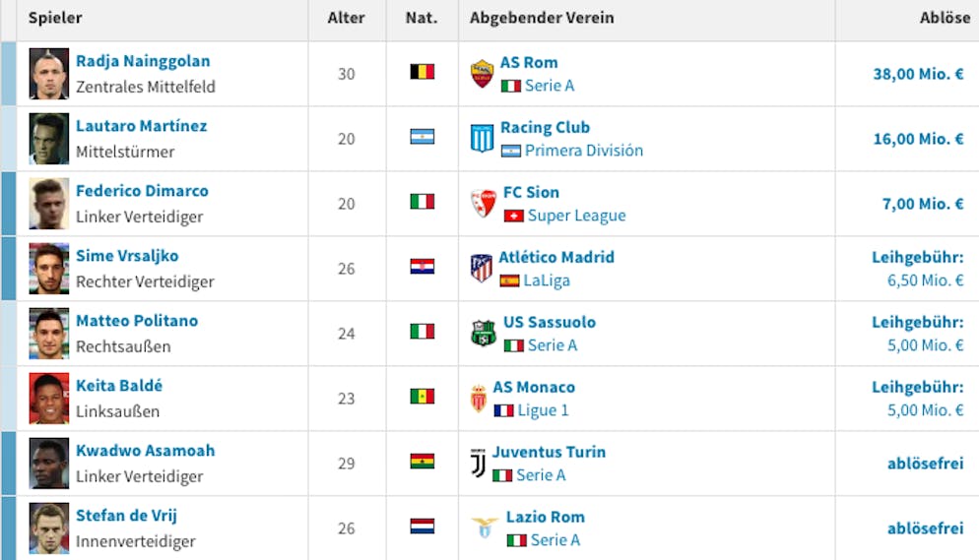
Task: Click the FC Sion club crest
Action: coord(484,204)
